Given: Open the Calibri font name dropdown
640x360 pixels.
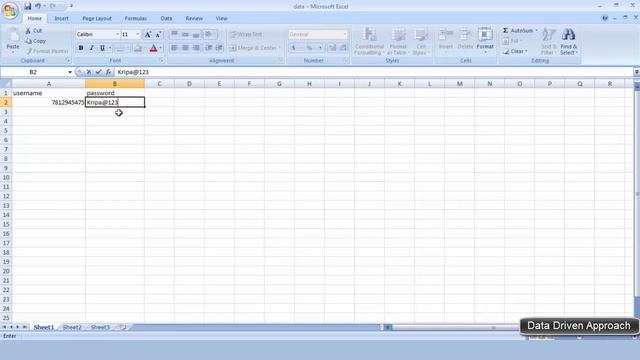Looking at the screenshot, I should (x=117, y=34).
